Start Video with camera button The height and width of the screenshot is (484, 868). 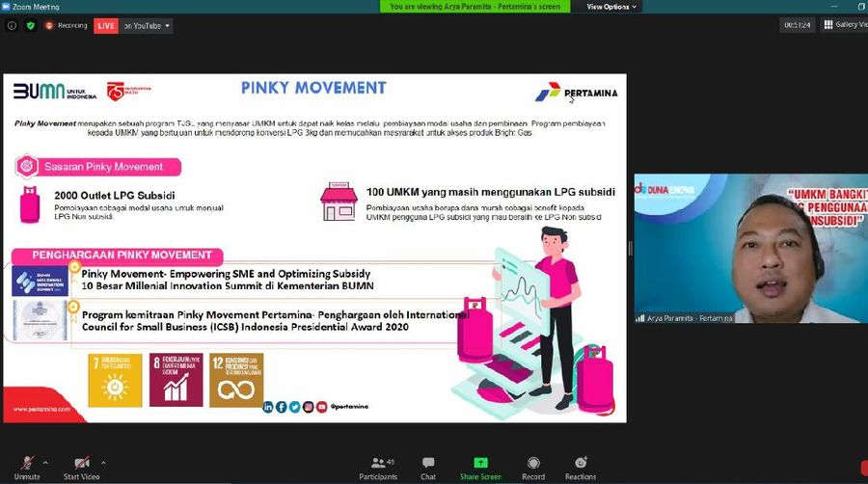(79, 466)
